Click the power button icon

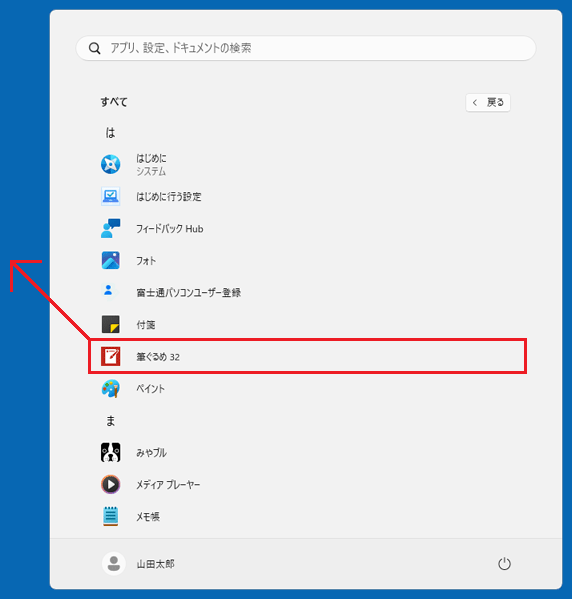click(x=504, y=564)
